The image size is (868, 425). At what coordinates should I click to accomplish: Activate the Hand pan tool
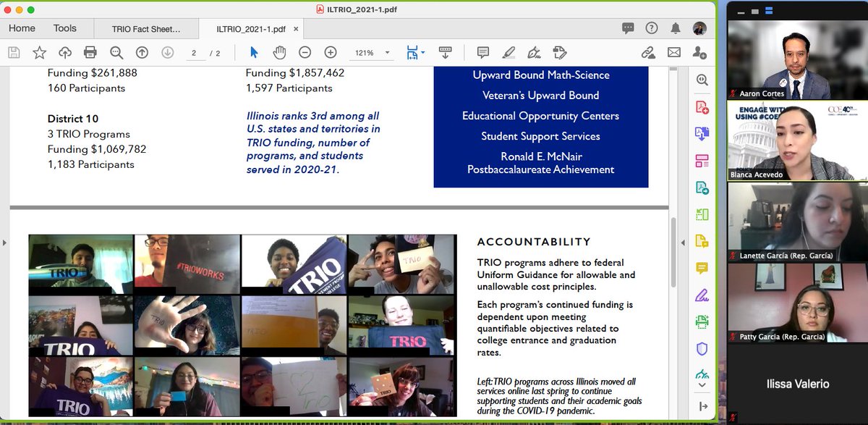(x=279, y=52)
